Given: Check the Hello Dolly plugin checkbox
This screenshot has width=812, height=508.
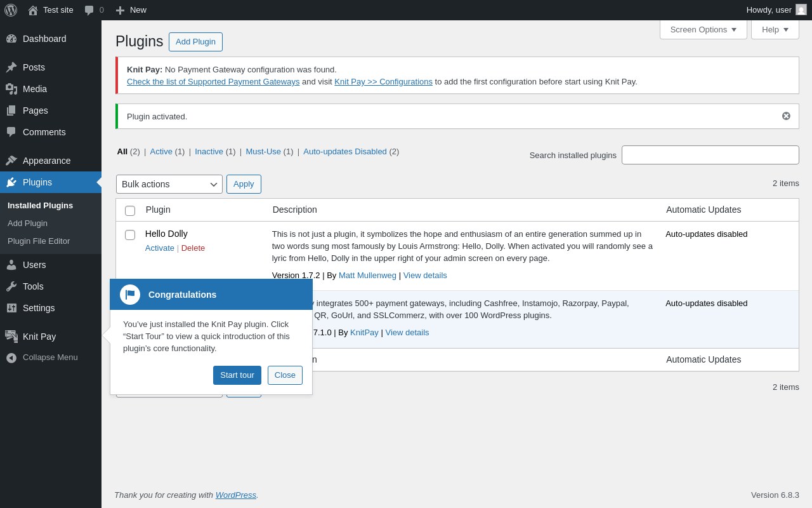Looking at the screenshot, I should 130,235.
